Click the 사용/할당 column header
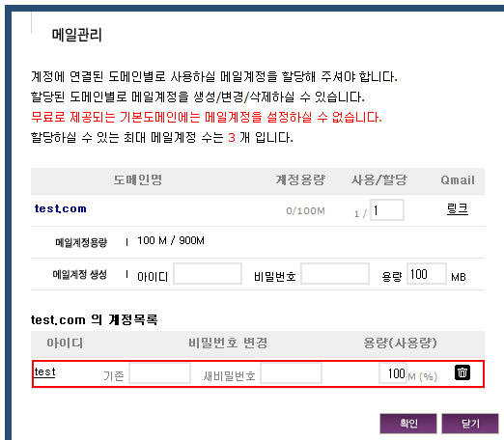Image resolution: width=504 pixels, height=440 pixels. point(379,179)
